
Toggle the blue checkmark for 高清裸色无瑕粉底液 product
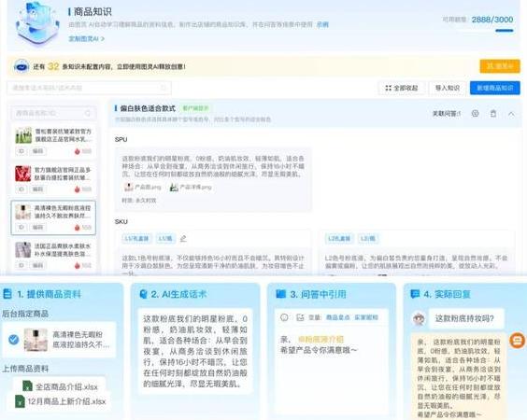(x=13, y=340)
